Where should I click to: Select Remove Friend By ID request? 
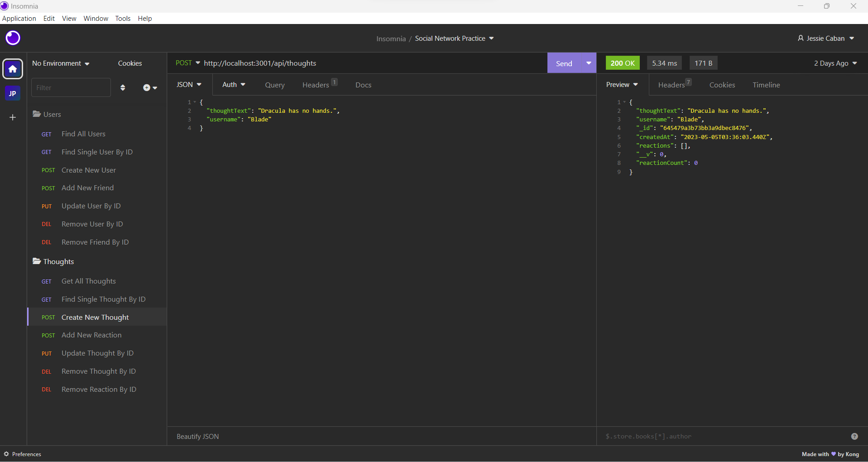coord(97,242)
